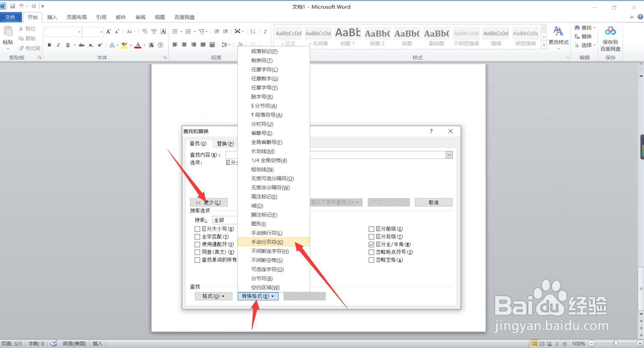Image resolution: width=644 pixels, height=348 pixels.
Task: Open the 格式 dropdown button
Action: [213, 296]
